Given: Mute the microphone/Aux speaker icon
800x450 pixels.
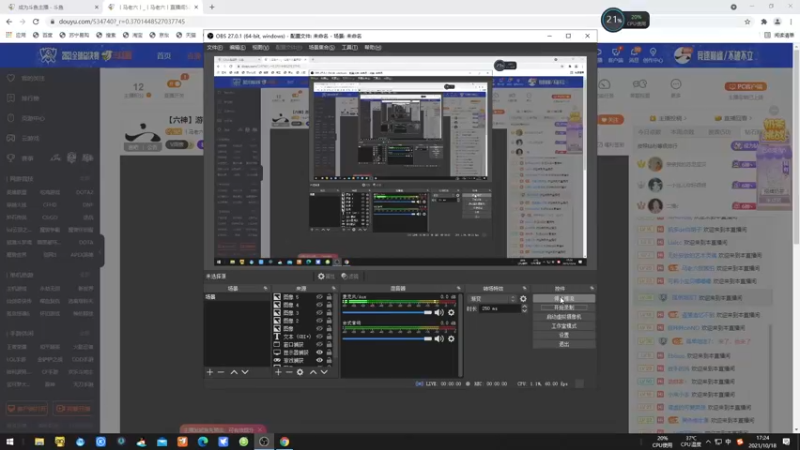Looking at the screenshot, I should click(439, 312).
